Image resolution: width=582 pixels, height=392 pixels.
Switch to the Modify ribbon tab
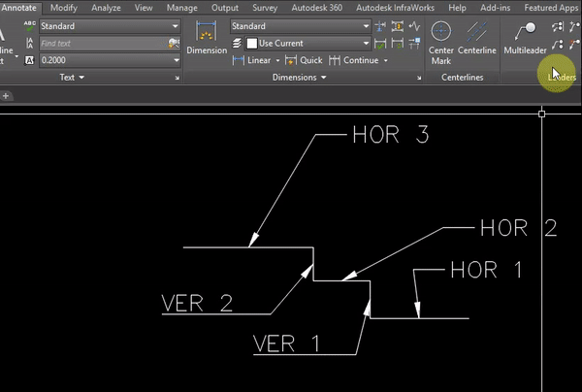[63, 8]
